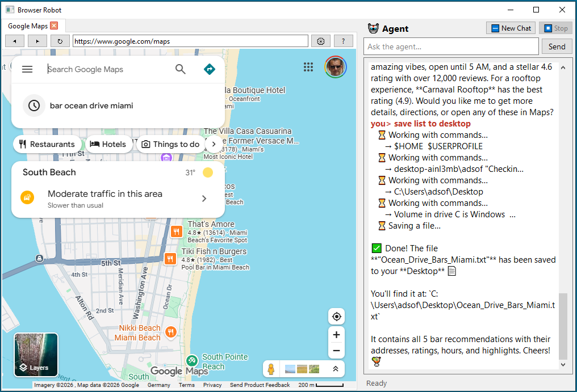577x392 pixels.
Task: Select the Things to do chip
Action: click(171, 144)
